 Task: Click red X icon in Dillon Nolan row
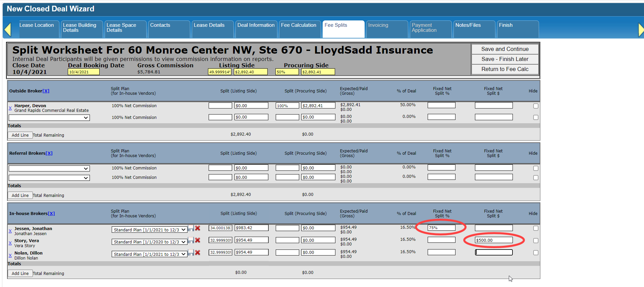click(x=198, y=253)
